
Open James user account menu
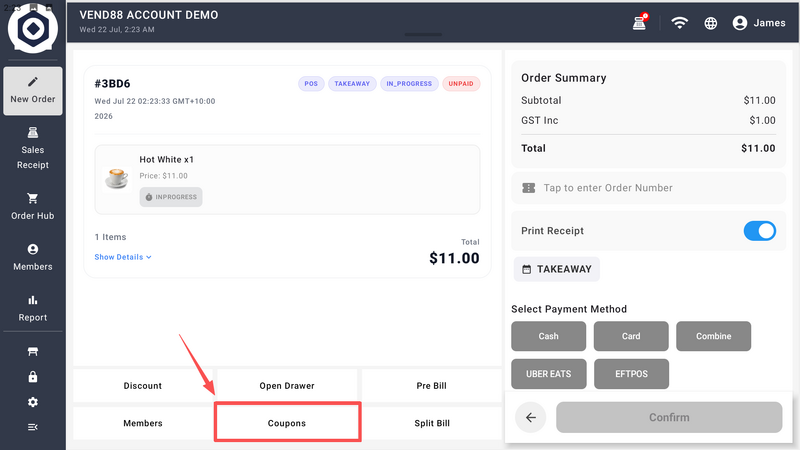point(759,23)
